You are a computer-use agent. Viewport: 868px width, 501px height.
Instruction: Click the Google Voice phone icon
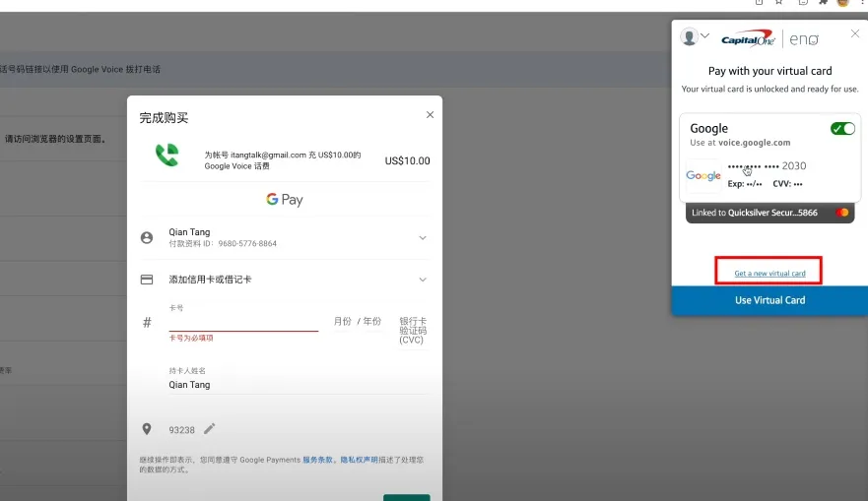167,156
